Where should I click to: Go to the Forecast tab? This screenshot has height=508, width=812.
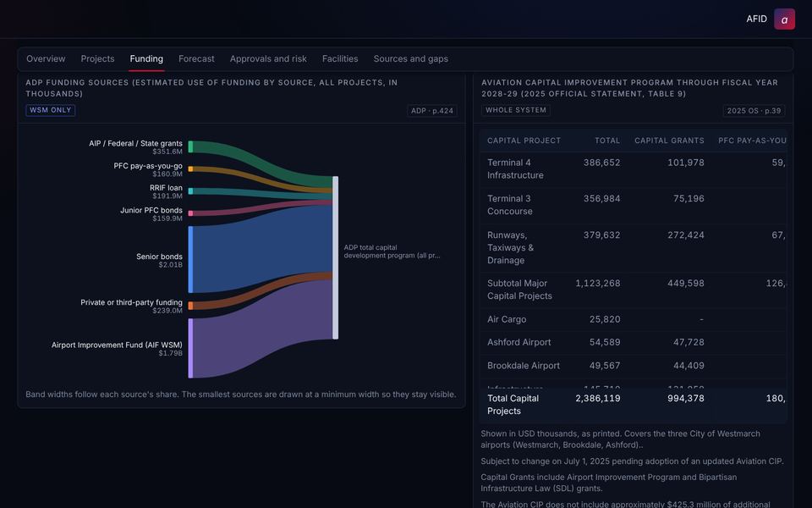tap(196, 59)
